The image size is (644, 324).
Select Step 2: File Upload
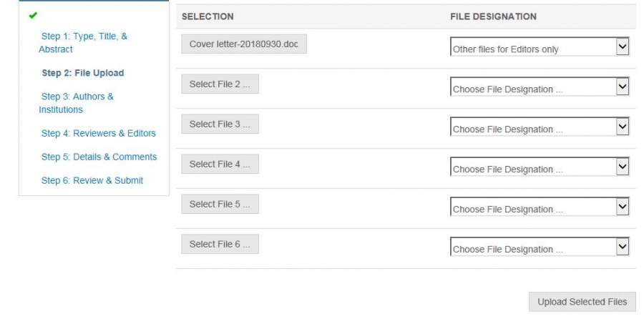point(82,73)
